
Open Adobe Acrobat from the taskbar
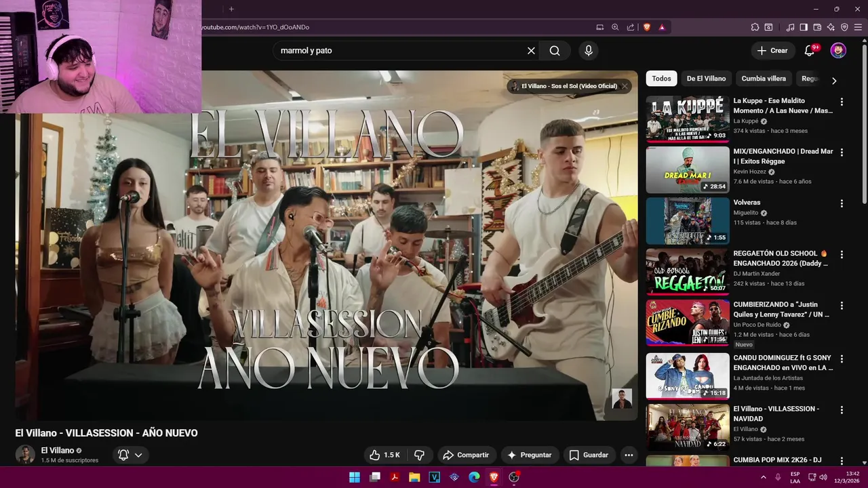[394, 477]
